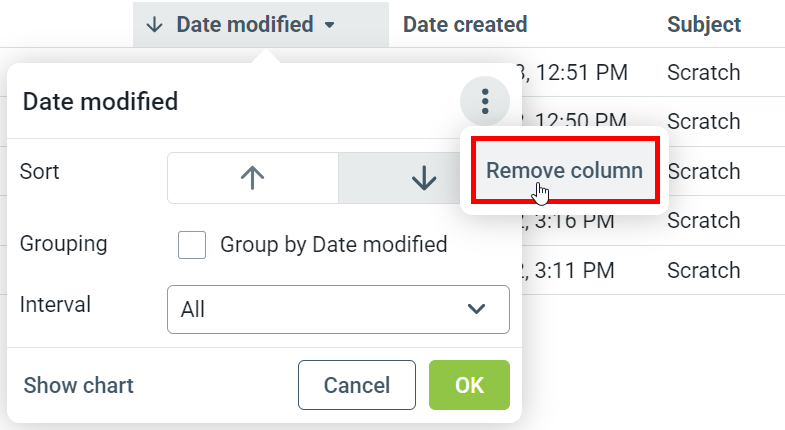Click the 12:51 PM date created cell
The width and height of the screenshot is (785, 430).
580,72
